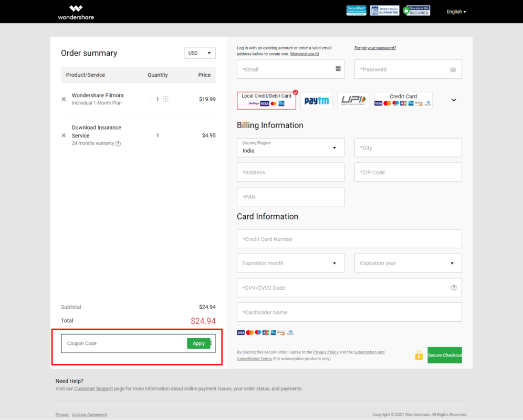Image resolution: width=523 pixels, height=420 pixels.
Task: Open the Privacy Policy link
Action: point(326,352)
